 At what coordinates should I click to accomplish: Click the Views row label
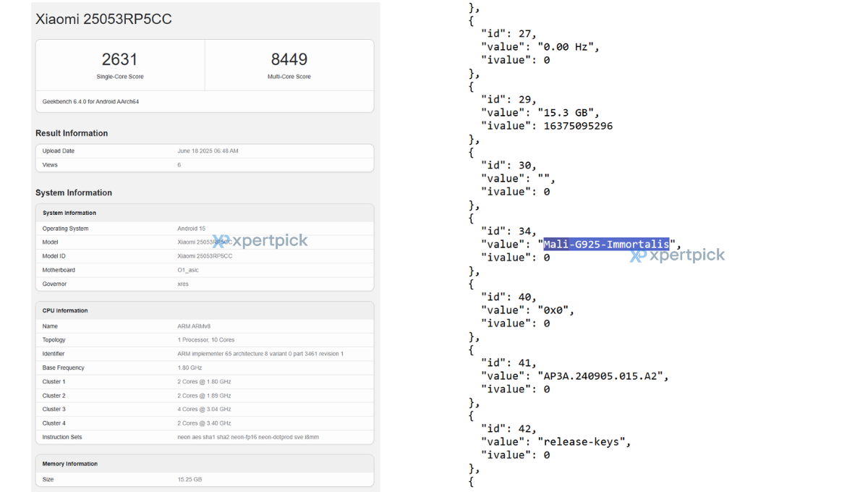pos(50,165)
